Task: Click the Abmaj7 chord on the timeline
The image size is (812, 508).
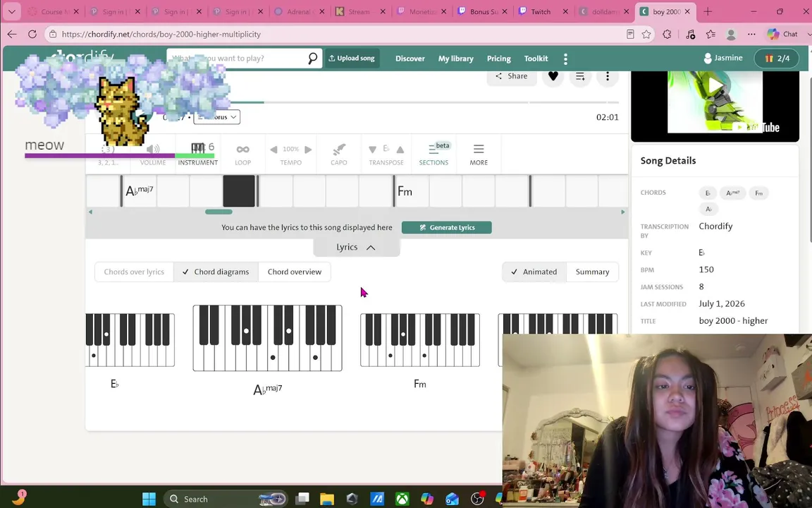Action: click(140, 190)
